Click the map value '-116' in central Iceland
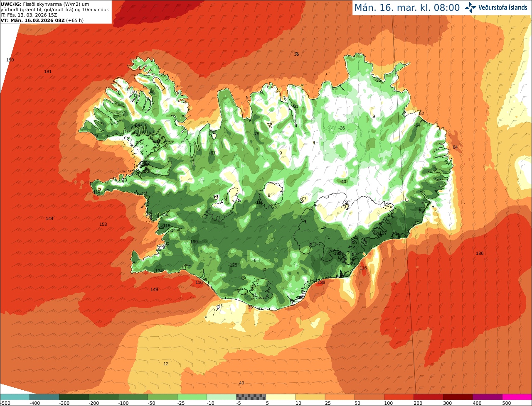 pos(259,203)
